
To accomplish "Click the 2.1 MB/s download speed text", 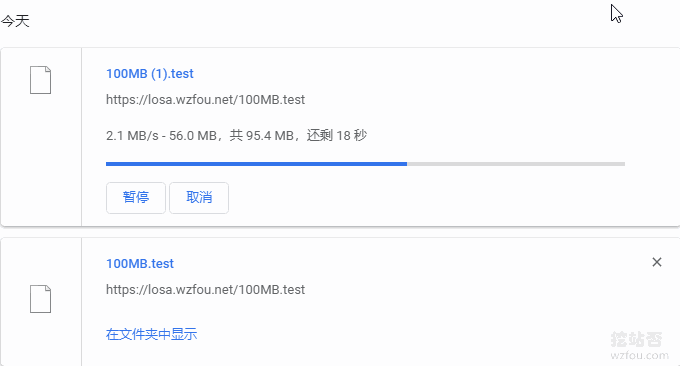I will click(x=132, y=136).
